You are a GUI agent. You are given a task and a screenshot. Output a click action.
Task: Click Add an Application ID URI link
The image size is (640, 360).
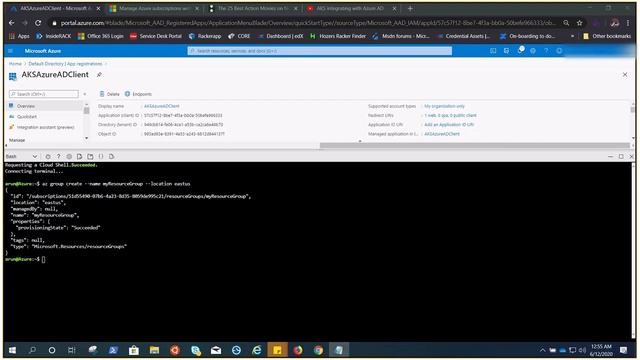click(449, 125)
